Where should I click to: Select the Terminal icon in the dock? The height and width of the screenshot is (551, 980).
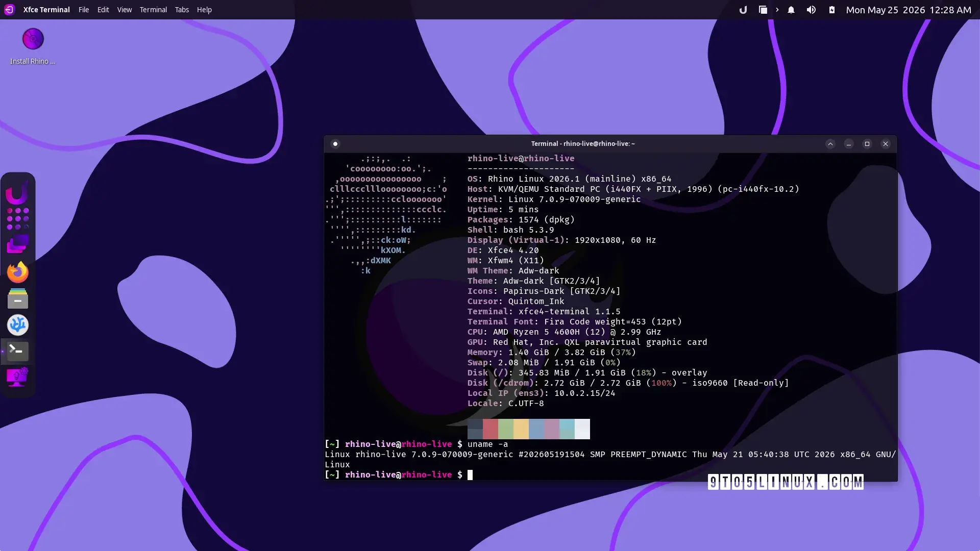point(17,351)
